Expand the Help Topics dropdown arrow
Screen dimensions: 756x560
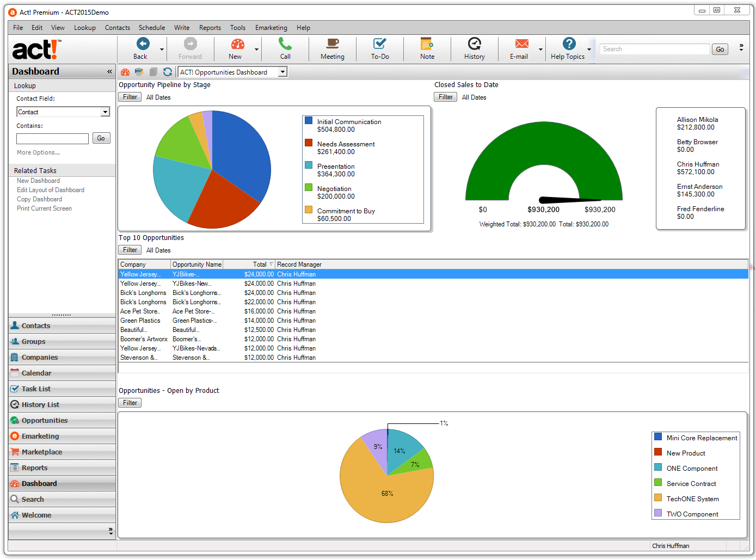(x=589, y=50)
